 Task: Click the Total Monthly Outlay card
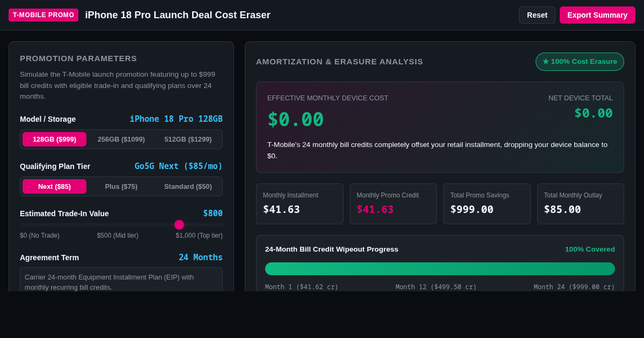tap(581, 204)
